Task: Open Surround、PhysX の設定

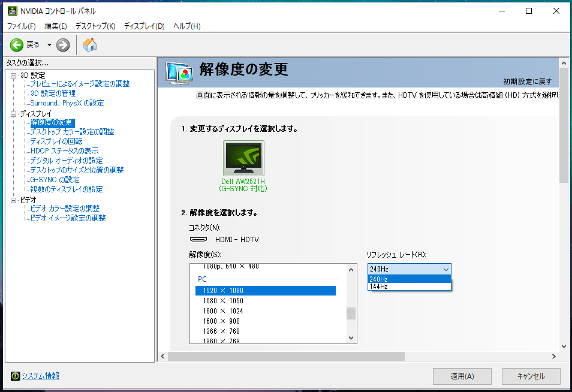Action: point(67,103)
